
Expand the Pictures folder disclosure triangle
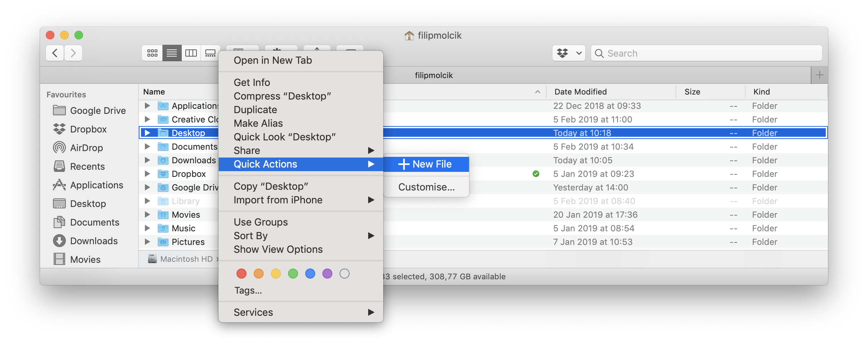click(147, 242)
